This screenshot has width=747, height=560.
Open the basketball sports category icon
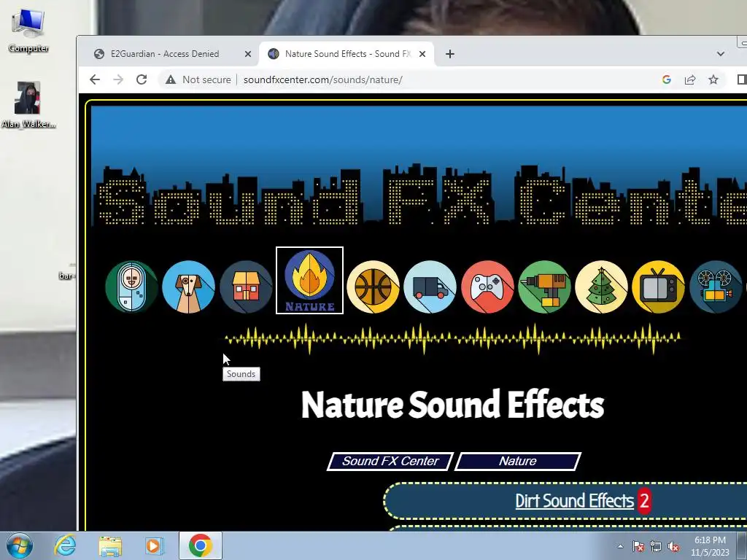(373, 287)
